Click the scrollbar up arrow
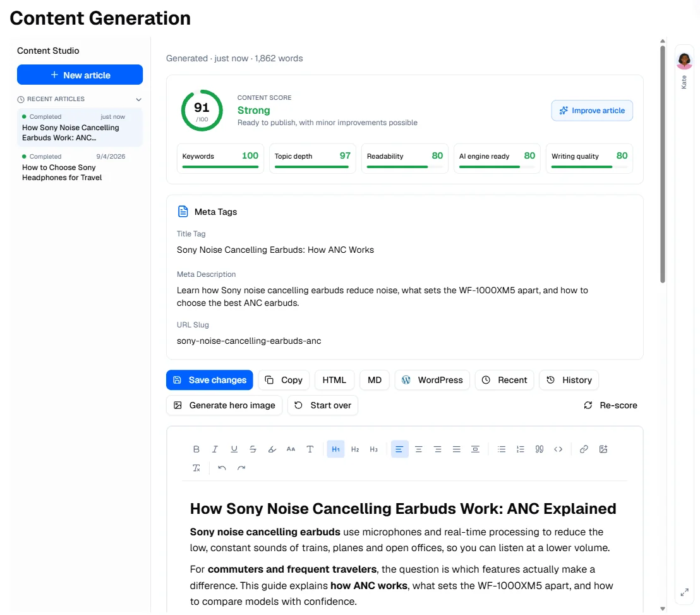Image resolution: width=700 pixels, height=615 pixels. click(663, 40)
